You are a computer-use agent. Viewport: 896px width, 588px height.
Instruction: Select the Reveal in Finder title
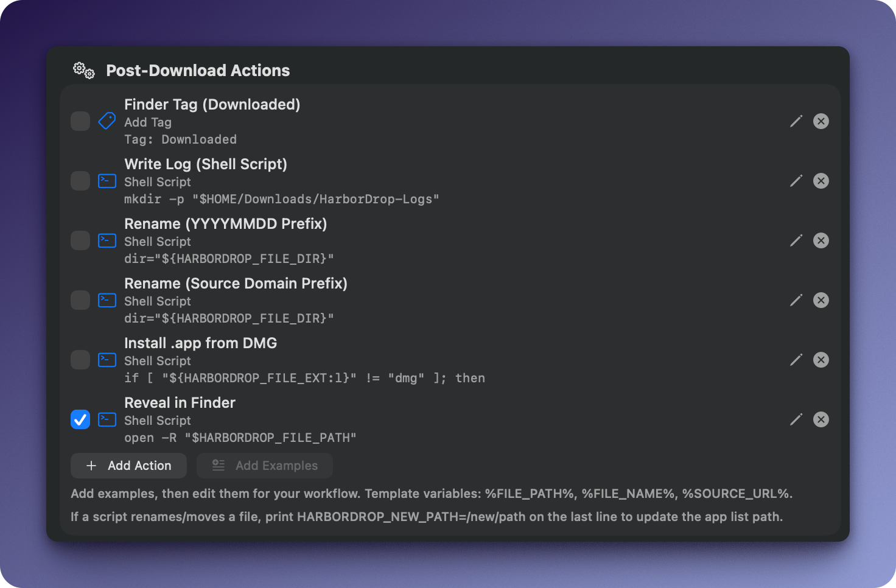click(x=180, y=403)
